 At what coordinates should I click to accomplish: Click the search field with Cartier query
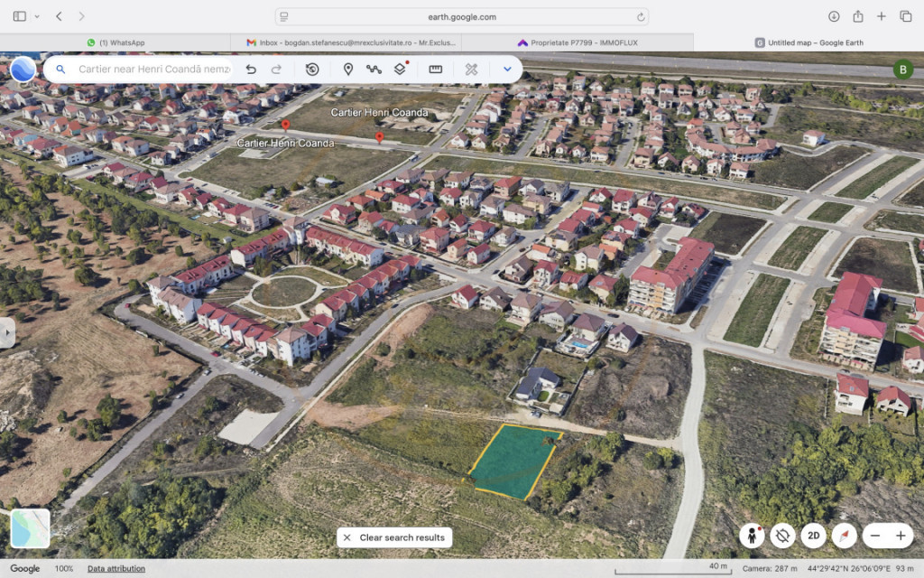153,69
